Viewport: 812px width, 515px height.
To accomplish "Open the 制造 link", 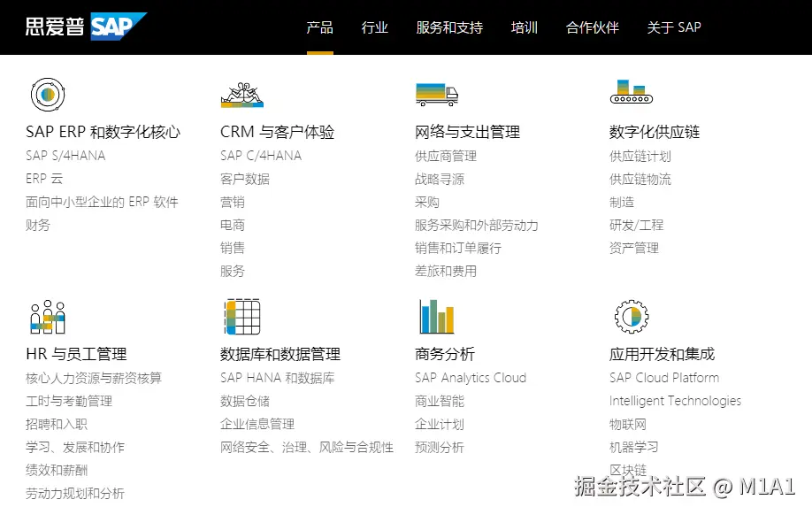I will [x=622, y=202].
